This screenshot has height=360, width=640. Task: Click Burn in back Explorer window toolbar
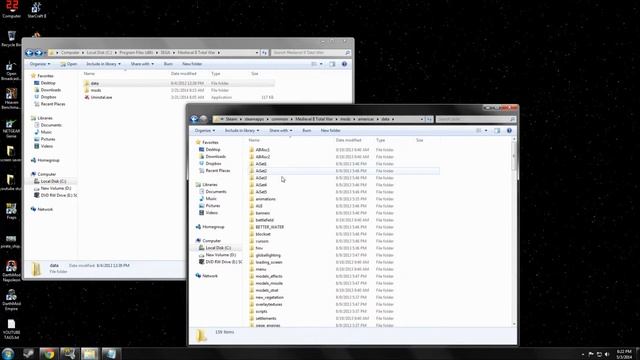pyautogui.click(x=168, y=64)
